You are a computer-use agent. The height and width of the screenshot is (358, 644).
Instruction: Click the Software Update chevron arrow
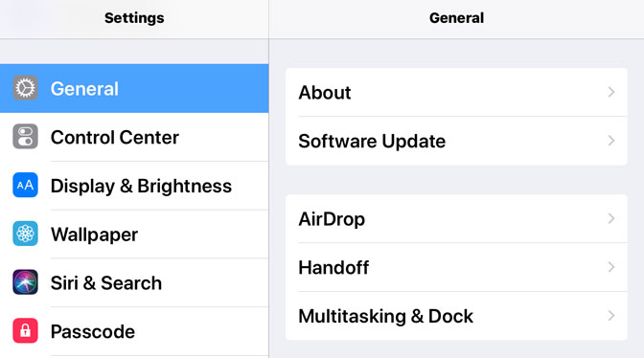(611, 141)
